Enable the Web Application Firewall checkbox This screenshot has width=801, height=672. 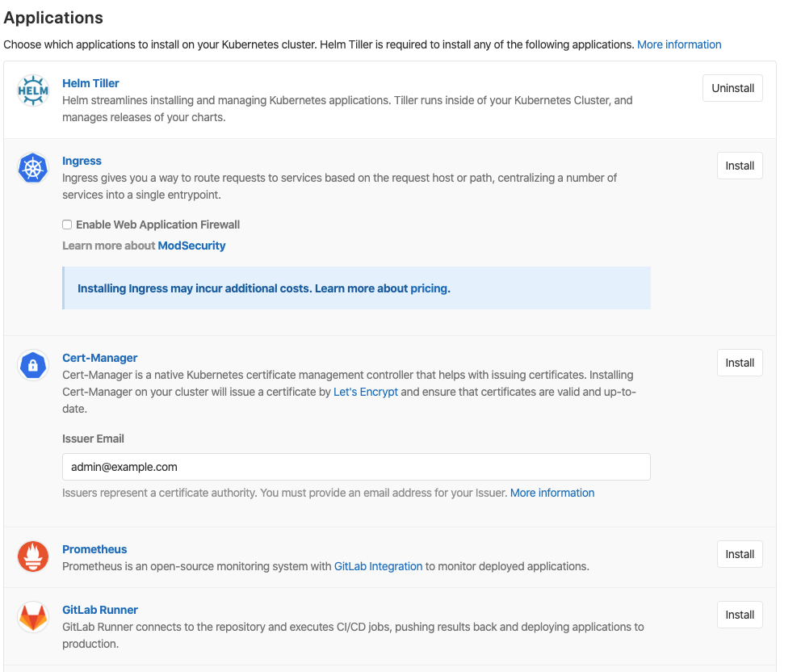coord(67,225)
